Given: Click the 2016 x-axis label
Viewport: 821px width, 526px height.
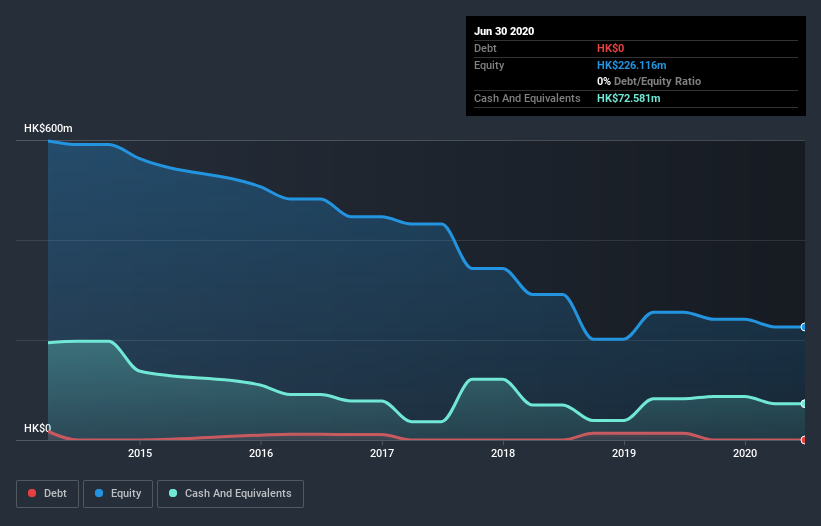Looking at the screenshot, I should click(261, 453).
